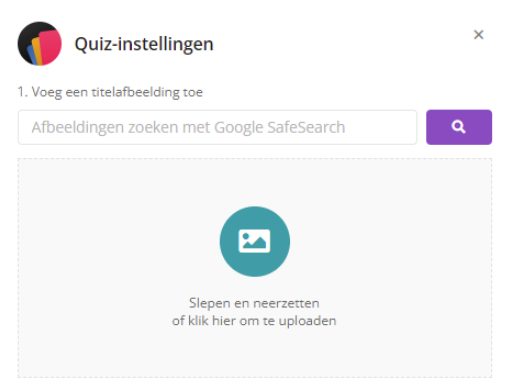Click the dashed drop zone area
507x384 pixels.
[x=255, y=268]
